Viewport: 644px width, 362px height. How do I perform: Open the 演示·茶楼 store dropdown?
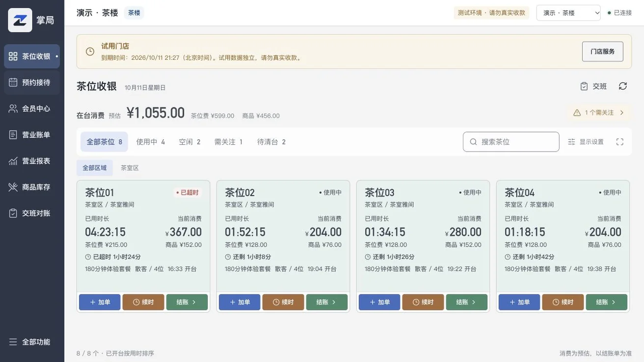point(568,13)
